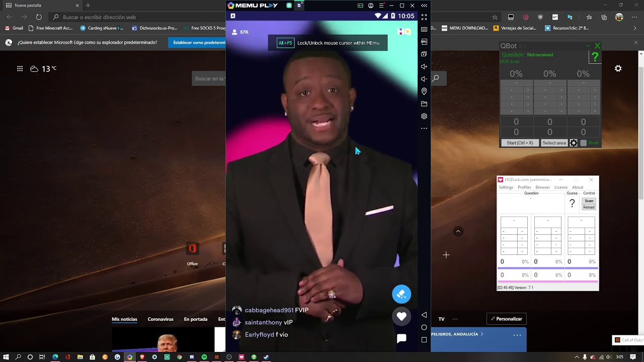The height and width of the screenshot is (362, 644).
Task: Open Edge apps grid launcher
Action: [20, 68]
